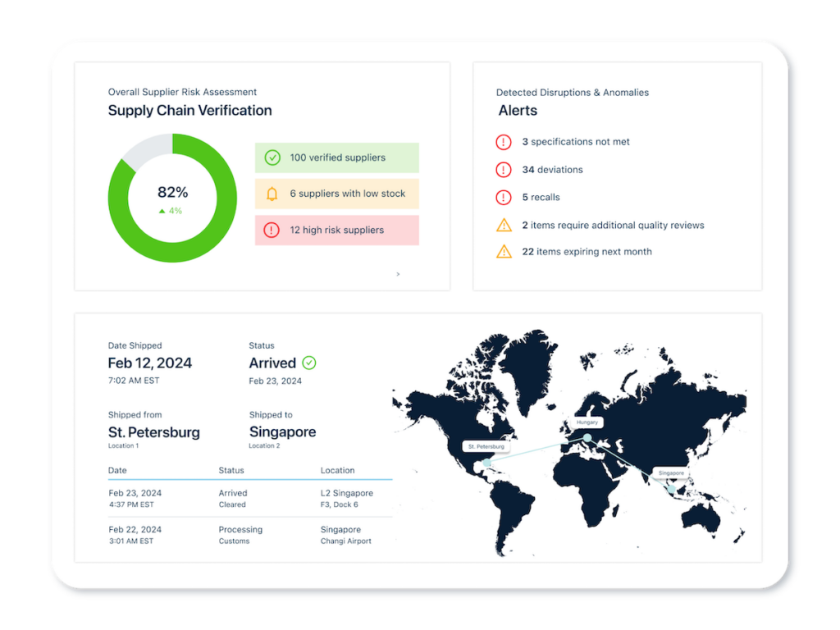This screenshot has height=630, width=840.
Task: Click the warning triangle for items expiring next month
Action: pyautogui.click(x=504, y=252)
